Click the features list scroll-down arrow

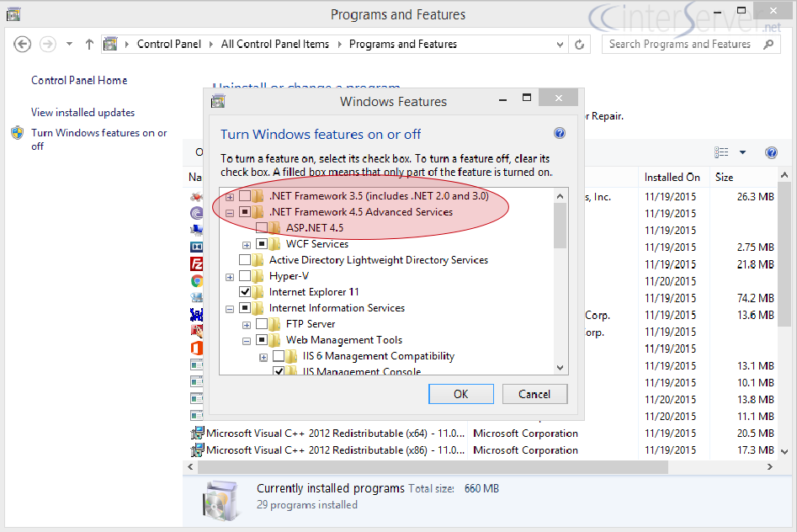point(561,367)
